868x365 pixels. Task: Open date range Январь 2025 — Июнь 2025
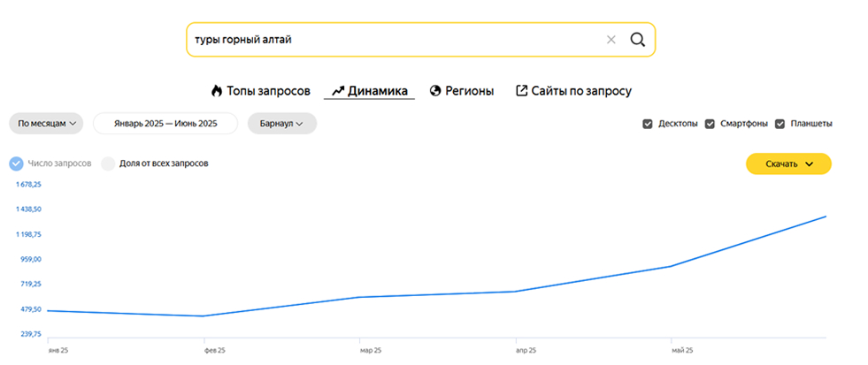pyautogui.click(x=165, y=124)
